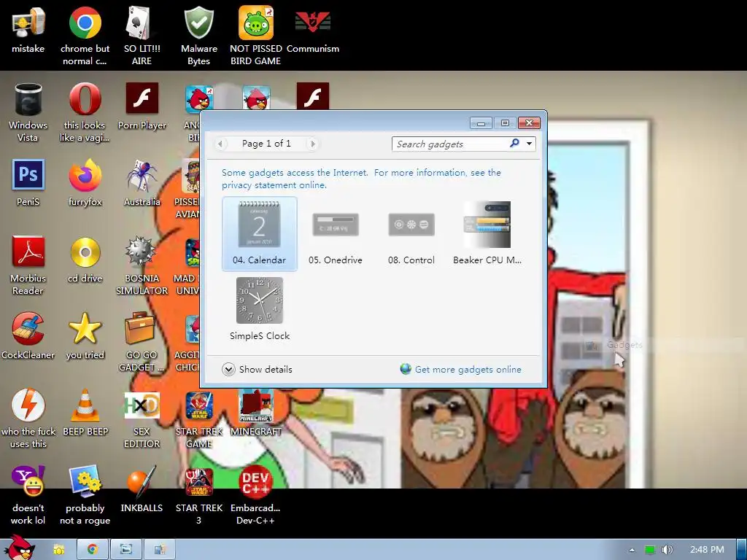Select 'who the fuck uses this' lightning icon
747x560 pixels.
28,419
